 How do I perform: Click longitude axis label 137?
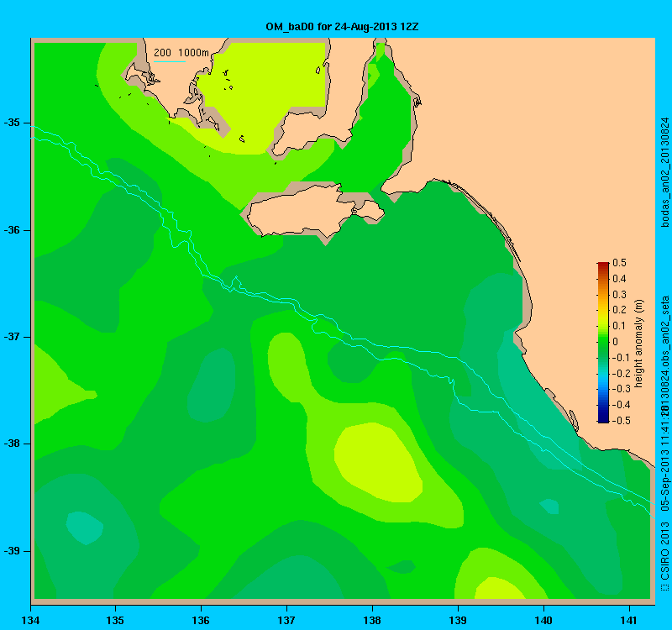[x=286, y=620]
